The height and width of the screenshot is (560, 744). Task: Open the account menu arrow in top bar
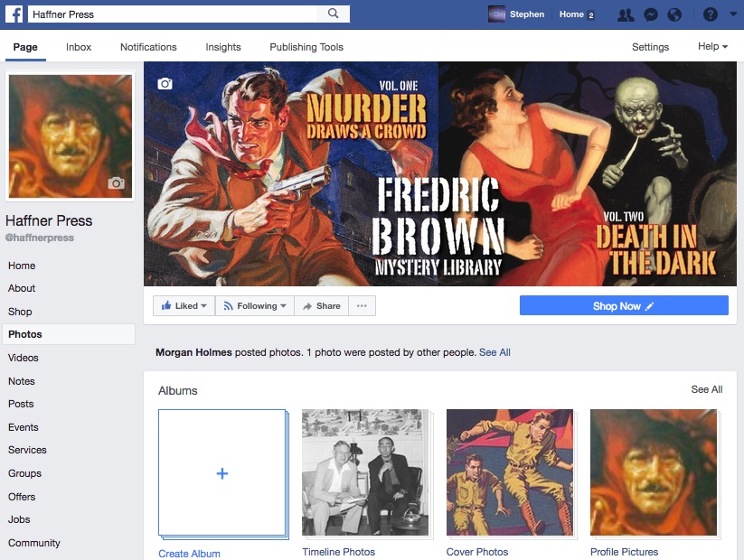(732, 14)
